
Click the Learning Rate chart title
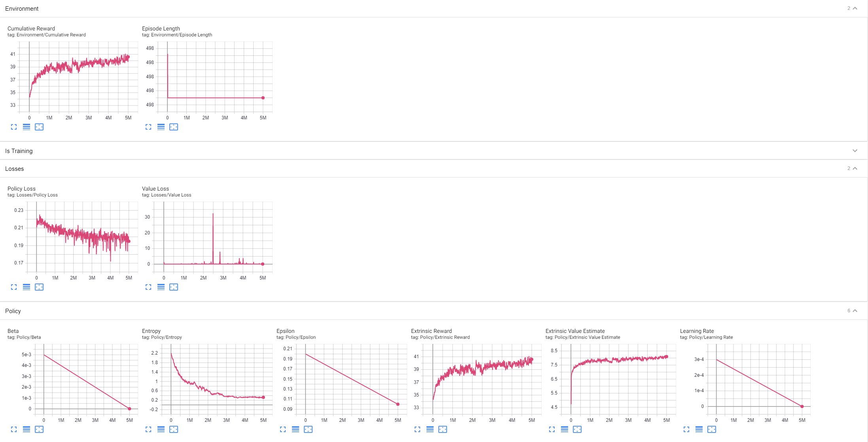(697, 331)
